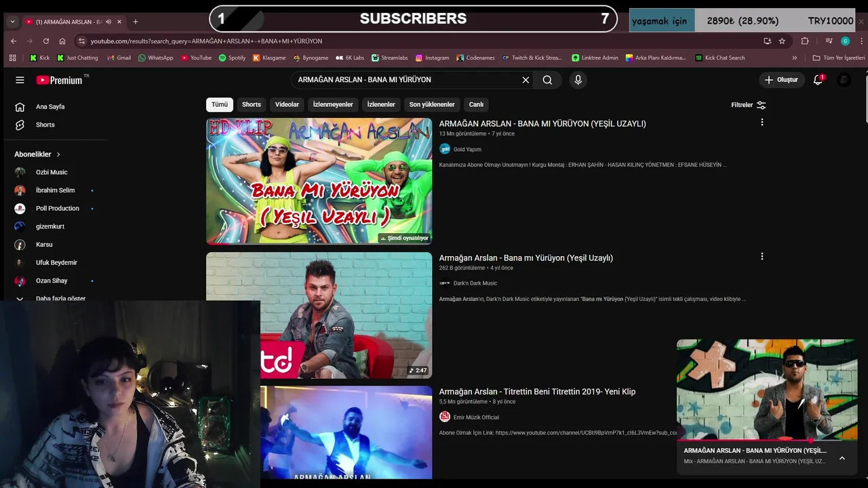Open the YouTube guide hamburger menu
This screenshot has width=868, height=488.
tap(20, 80)
